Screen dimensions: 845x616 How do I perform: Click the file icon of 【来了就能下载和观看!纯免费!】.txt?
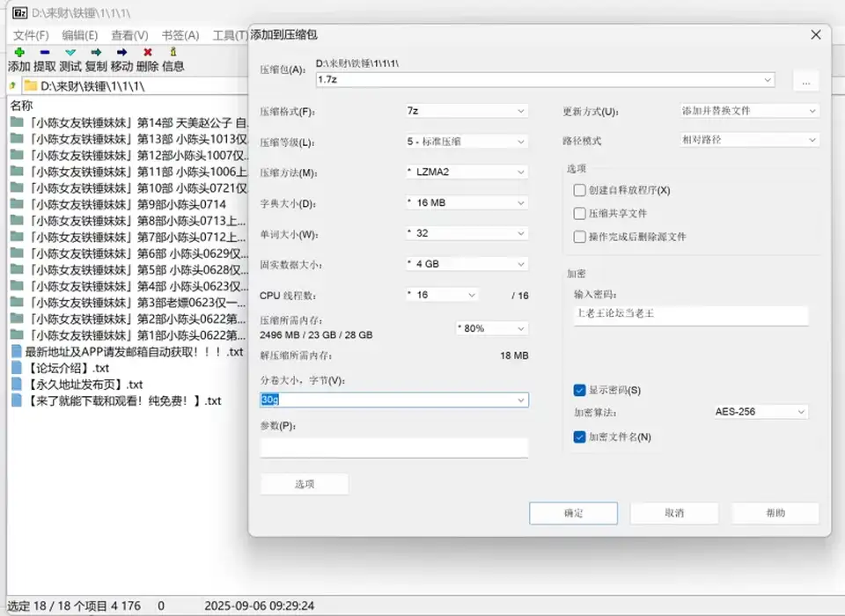[x=17, y=400]
